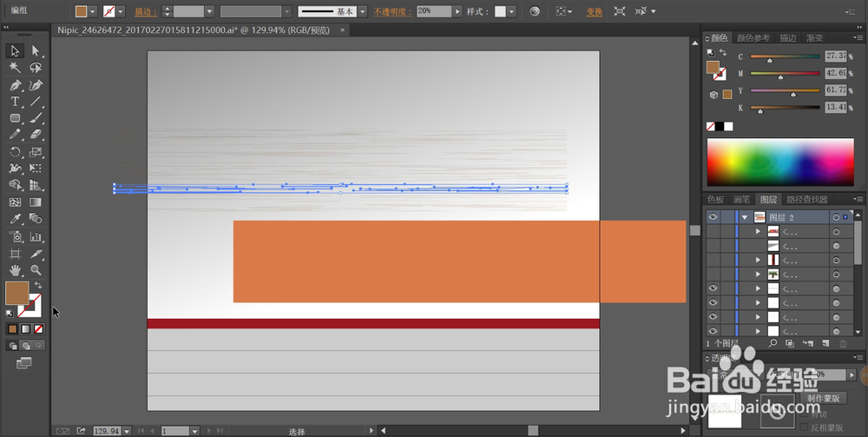
Task: Open the 样式 graphic style dropdown
Action: coord(512,11)
